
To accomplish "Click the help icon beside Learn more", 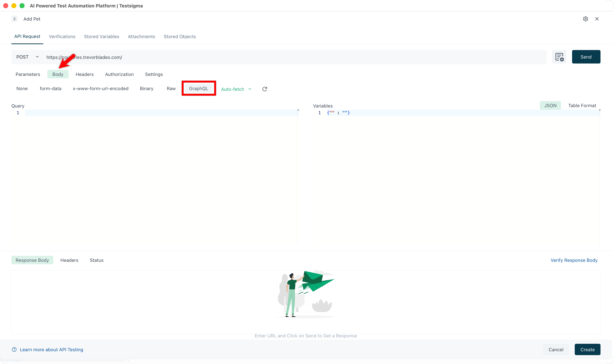I will (14, 349).
